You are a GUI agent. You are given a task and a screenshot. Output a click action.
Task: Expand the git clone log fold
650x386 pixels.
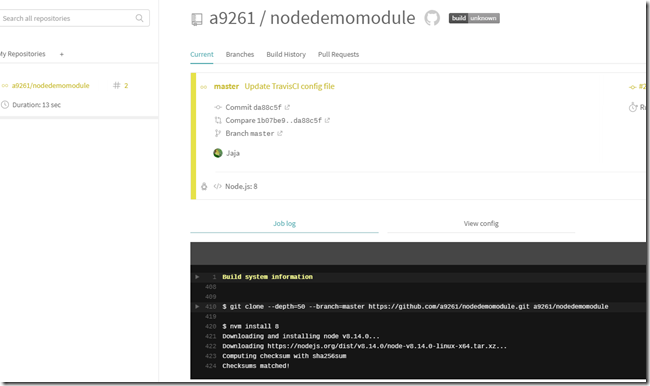click(x=197, y=306)
